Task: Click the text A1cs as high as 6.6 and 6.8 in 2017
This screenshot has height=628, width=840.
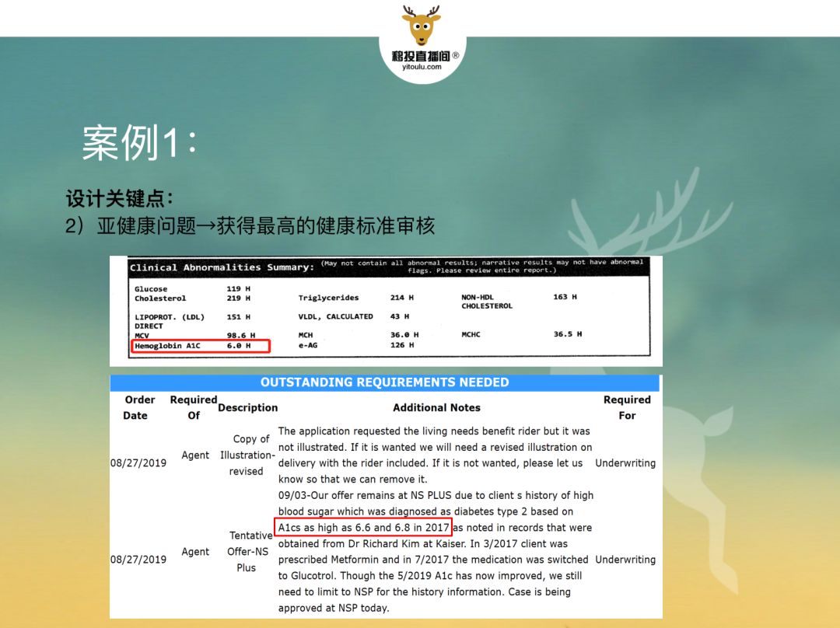Action: (x=363, y=527)
